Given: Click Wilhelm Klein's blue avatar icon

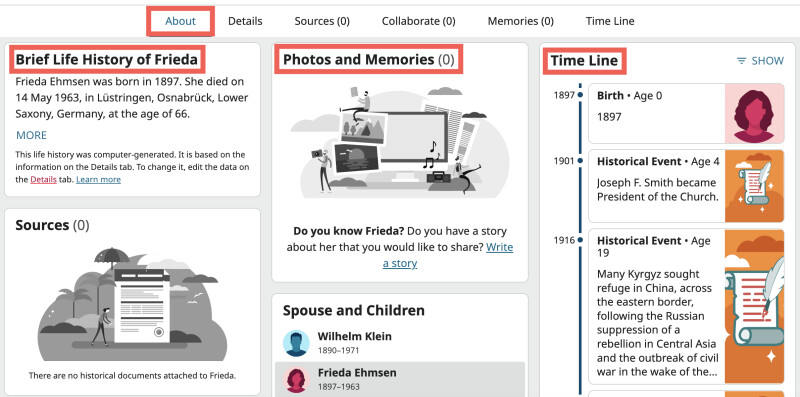Looking at the screenshot, I should (296, 343).
